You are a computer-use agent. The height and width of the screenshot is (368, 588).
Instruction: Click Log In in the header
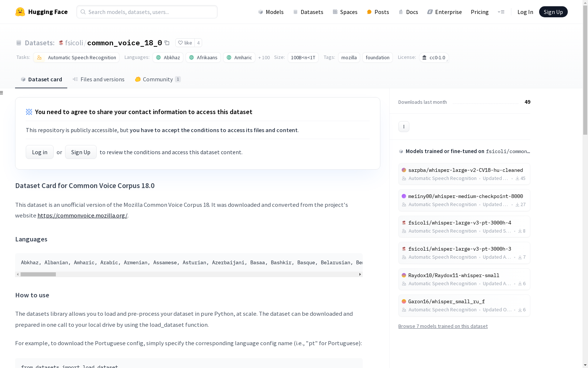pos(525,12)
